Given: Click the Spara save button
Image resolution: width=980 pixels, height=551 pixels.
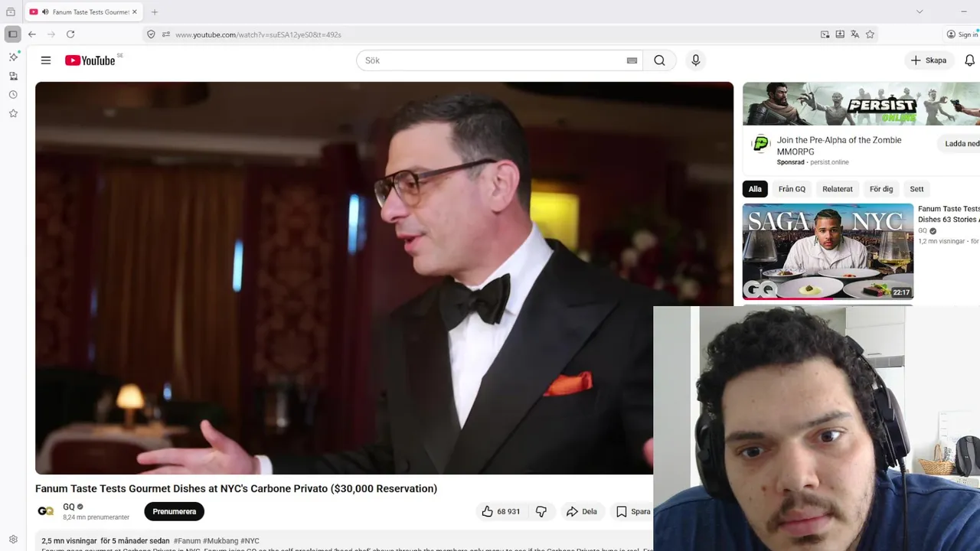Looking at the screenshot, I should [633, 511].
